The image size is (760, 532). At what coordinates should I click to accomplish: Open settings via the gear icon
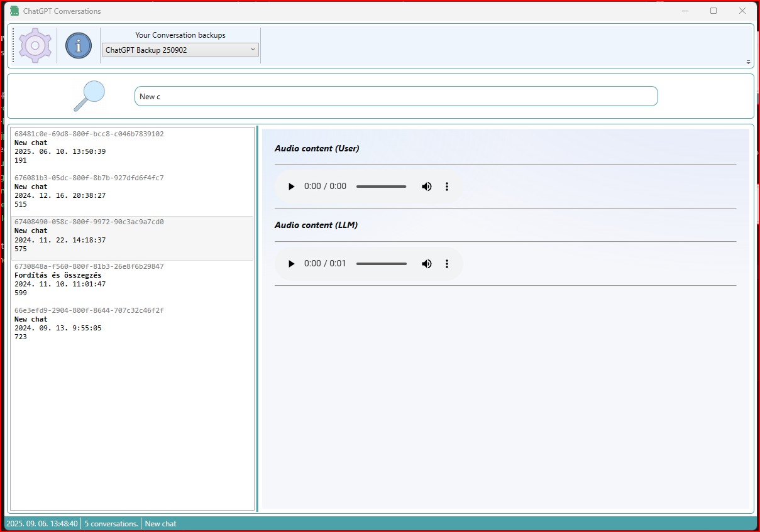pyautogui.click(x=35, y=45)
